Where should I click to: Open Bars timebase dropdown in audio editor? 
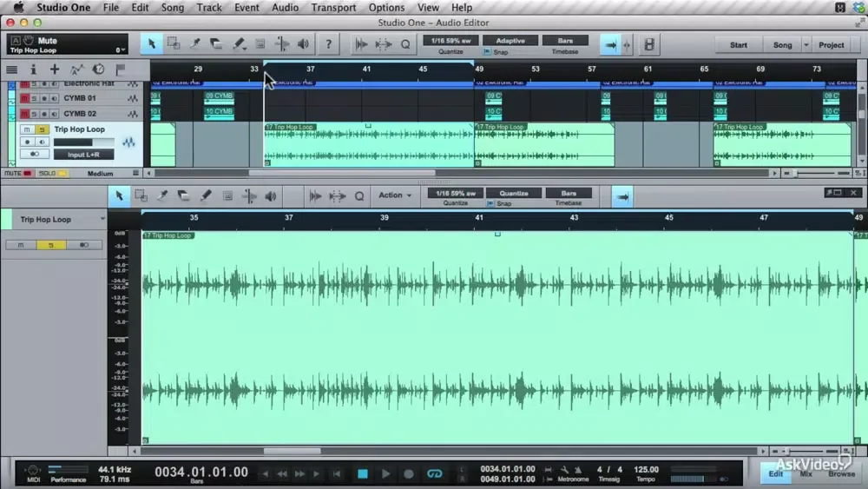pos(569,194)
